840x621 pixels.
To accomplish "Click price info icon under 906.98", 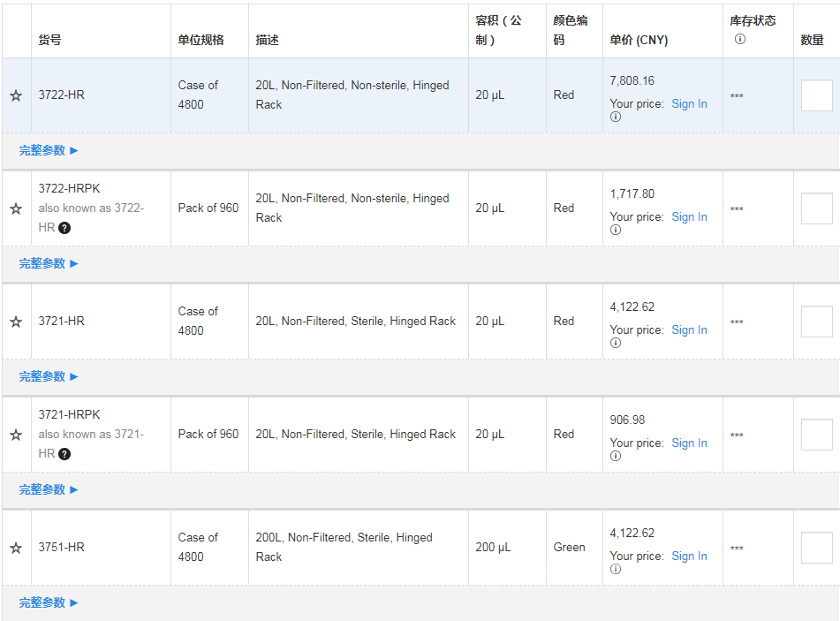I will [x=616, y=456].
